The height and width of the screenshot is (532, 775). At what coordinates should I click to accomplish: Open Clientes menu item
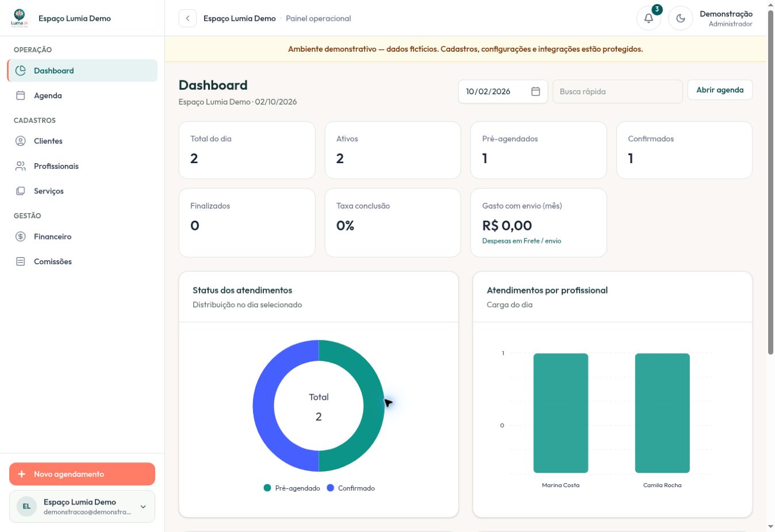(82, 141)
